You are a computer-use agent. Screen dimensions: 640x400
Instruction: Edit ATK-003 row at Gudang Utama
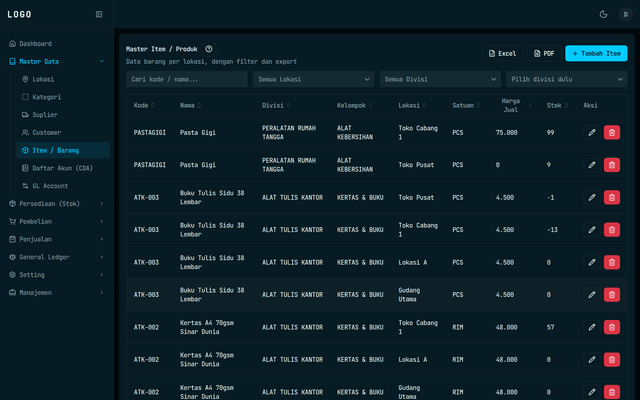tap(592, 295)
